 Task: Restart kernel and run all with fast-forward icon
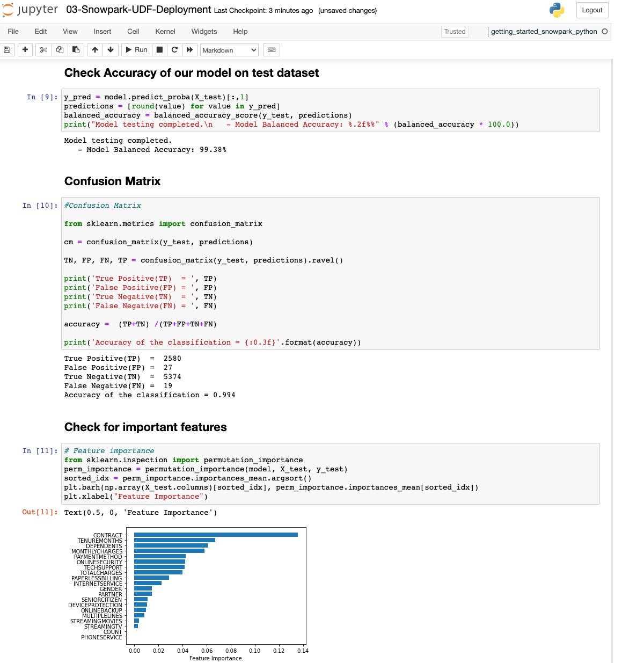[x=189, y=50]
